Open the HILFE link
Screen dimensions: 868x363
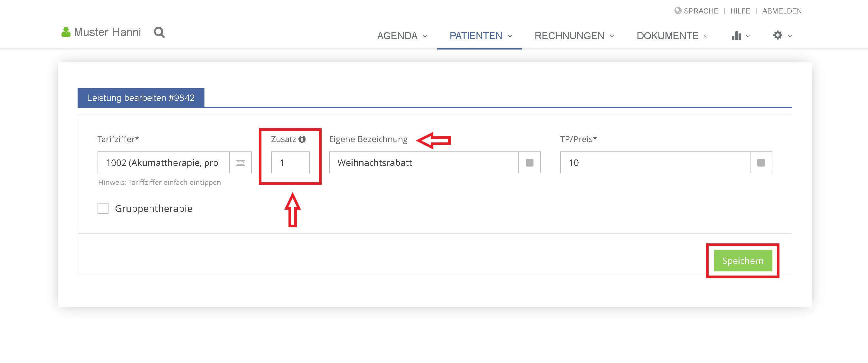740,11
